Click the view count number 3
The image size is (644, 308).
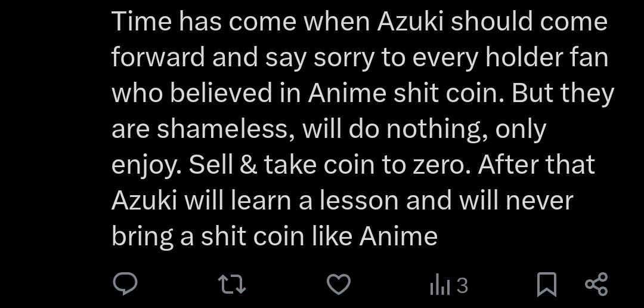pyautogui.click(x=463, y=285)
